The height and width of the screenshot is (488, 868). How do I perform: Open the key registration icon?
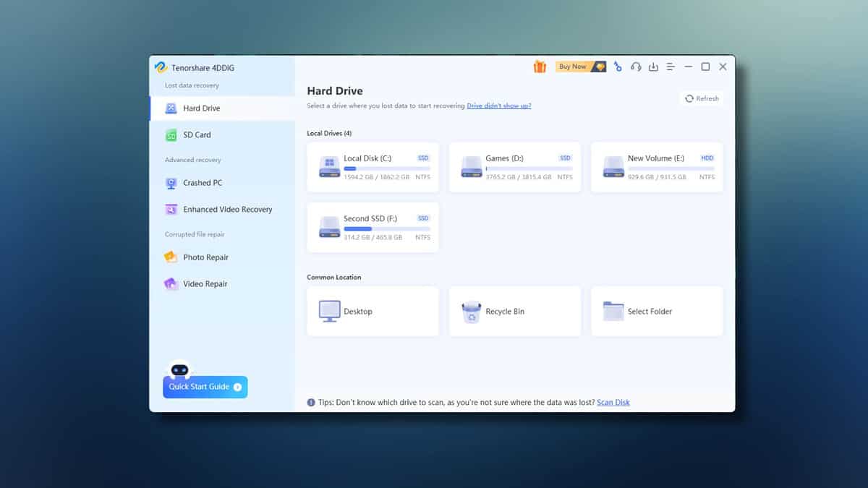pyautogui.click(x=618, y=67)
